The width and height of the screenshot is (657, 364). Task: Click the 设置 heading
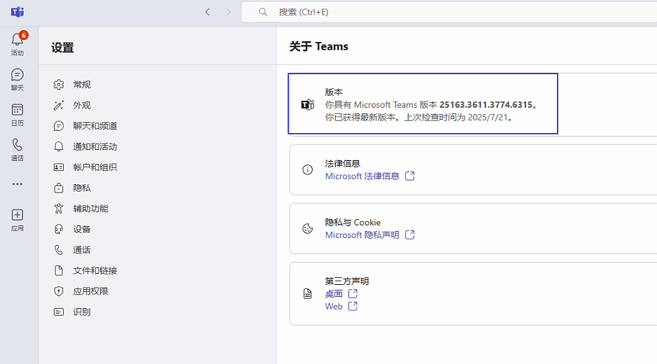click(63, 48)
